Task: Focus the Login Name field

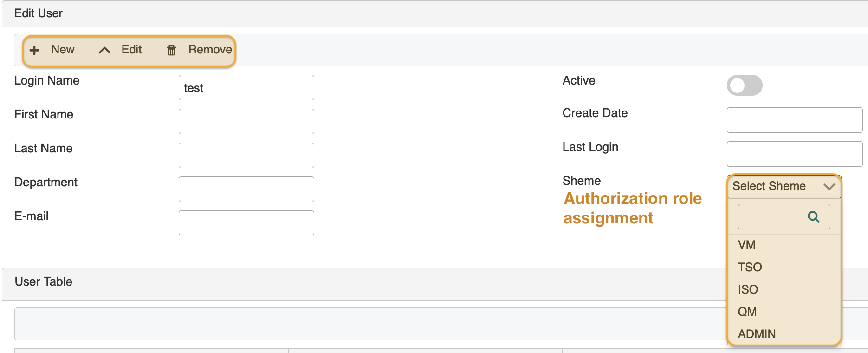Action: [246, 88]
